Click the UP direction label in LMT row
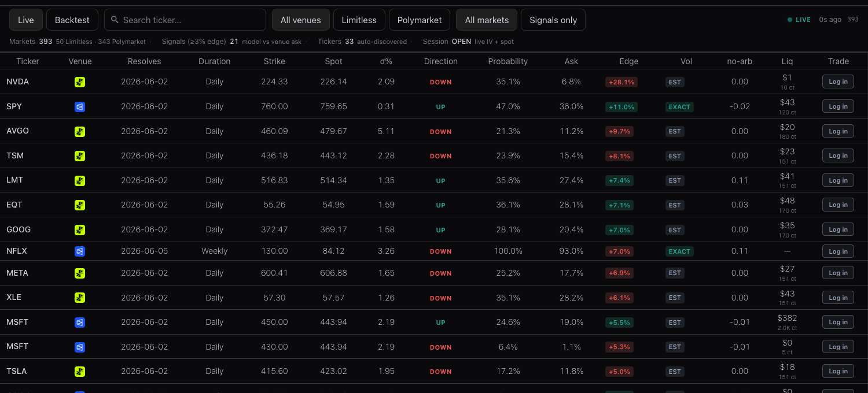Image resolution: width=868 pixels, height=393 pixels. coord(441,181)
